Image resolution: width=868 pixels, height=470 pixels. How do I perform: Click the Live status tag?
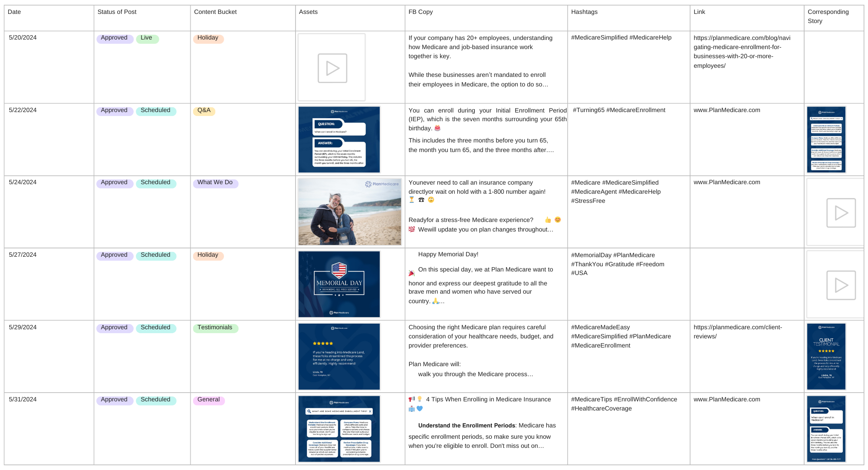(x=147, y=38)
